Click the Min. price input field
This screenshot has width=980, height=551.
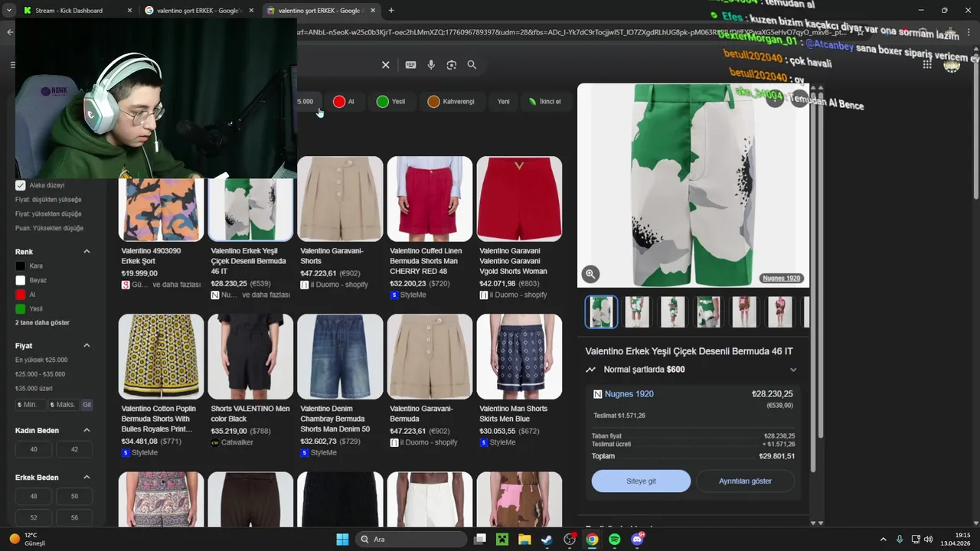[x=30, y=405]
